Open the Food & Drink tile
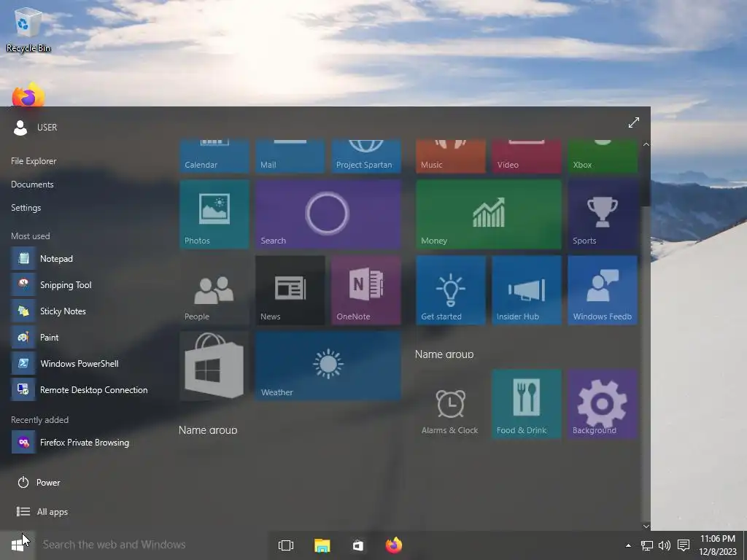 coord(527,404)
